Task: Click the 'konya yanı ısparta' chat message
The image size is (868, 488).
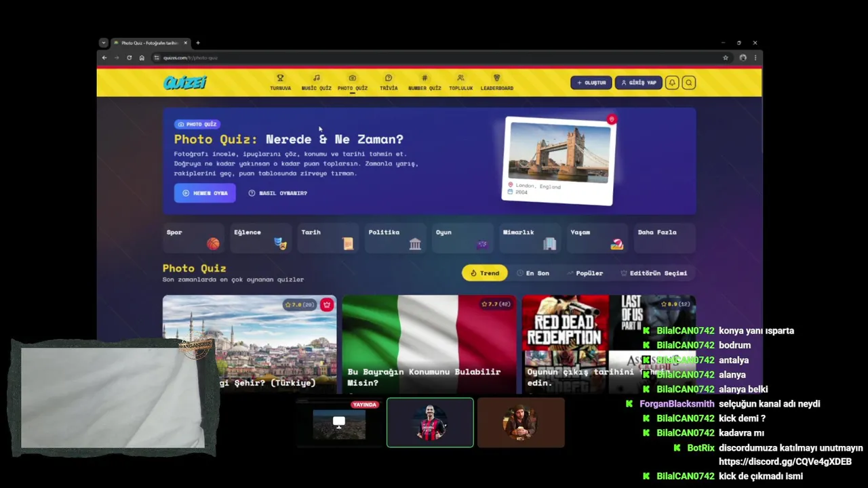Action: [x=756, y=331]
